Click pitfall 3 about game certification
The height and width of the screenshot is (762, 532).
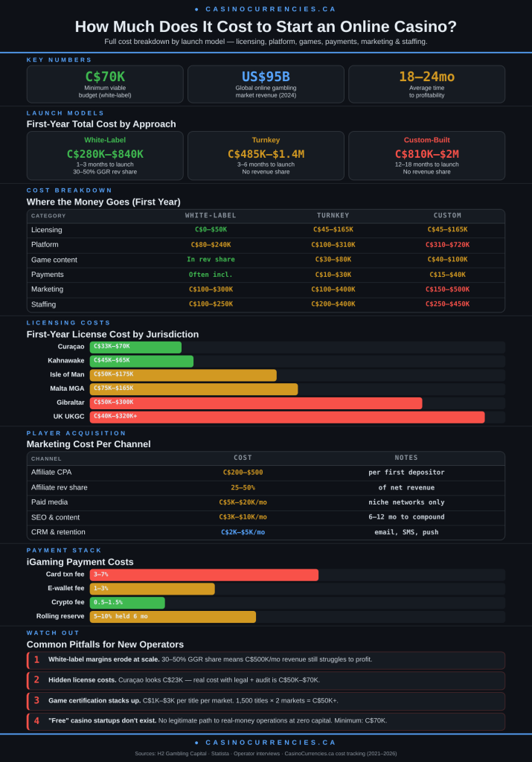pos(266,701)
